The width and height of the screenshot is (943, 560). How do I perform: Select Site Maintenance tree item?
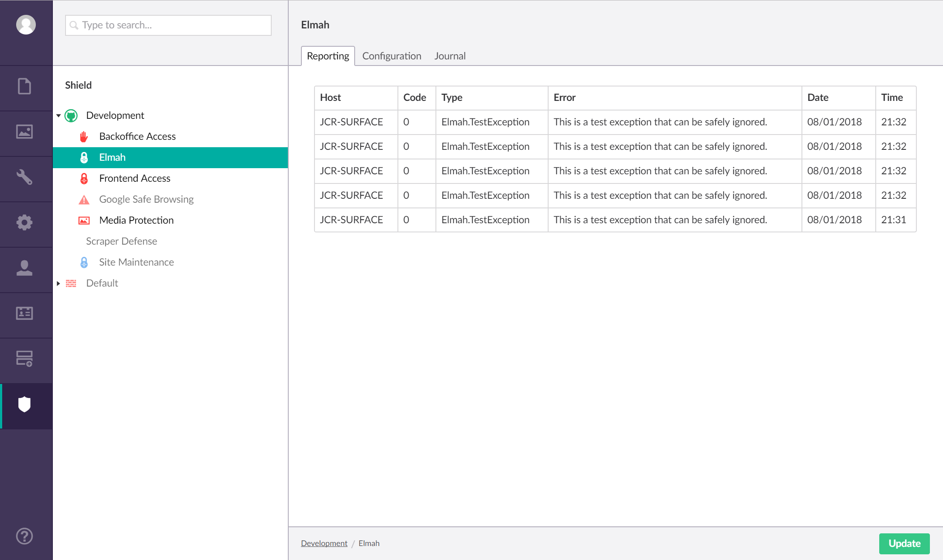(x=136, y=262)
